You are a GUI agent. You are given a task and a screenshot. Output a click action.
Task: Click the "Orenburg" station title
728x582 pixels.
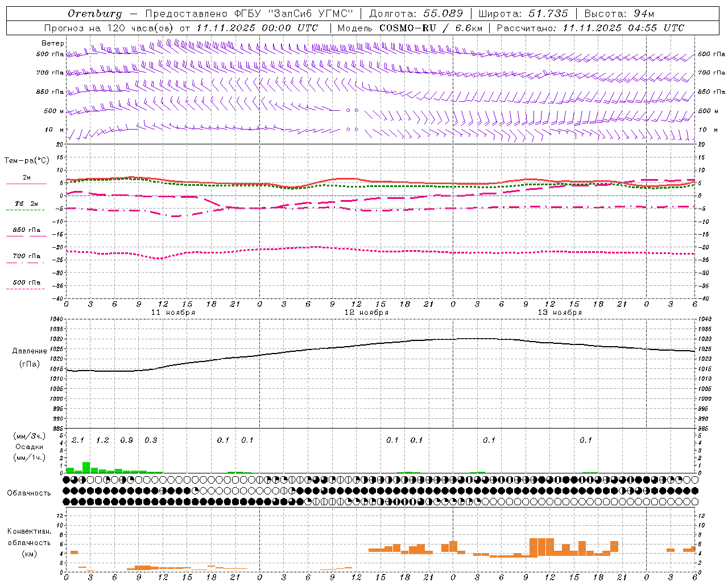point(94,14)
